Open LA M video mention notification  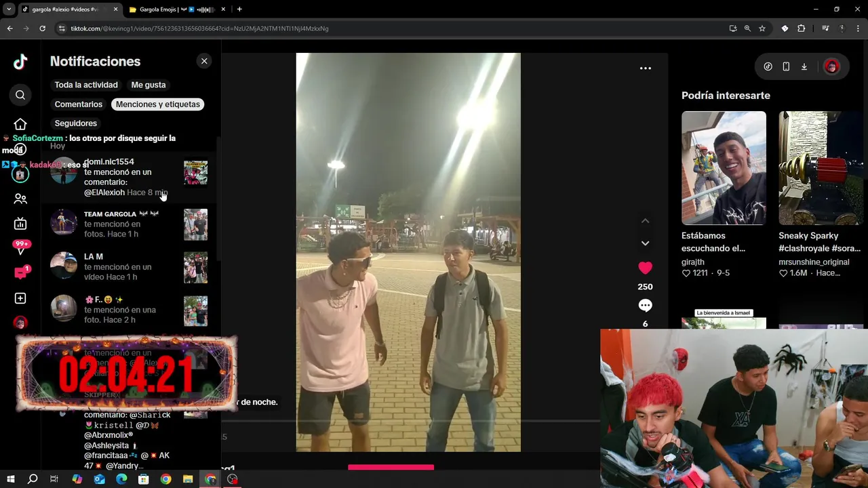coord(129,267)
